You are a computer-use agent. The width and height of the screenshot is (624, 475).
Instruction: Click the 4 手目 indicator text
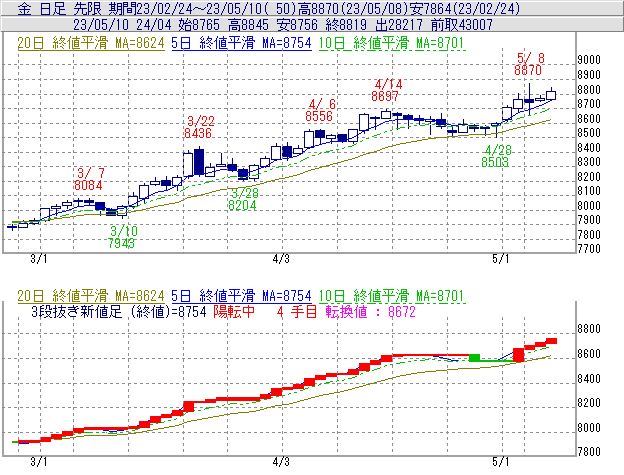click(x=297, y=311)
